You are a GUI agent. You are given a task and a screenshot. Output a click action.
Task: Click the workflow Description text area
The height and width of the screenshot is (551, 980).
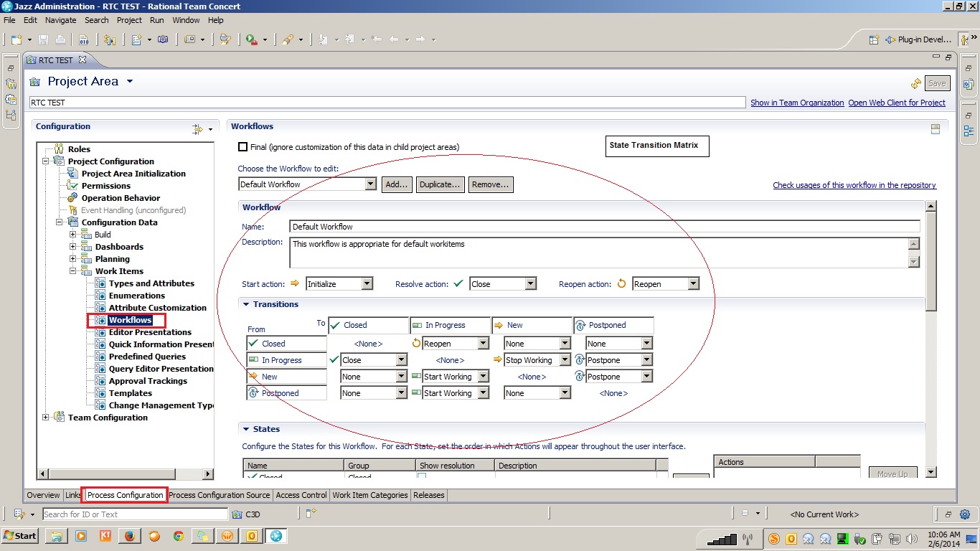(x=599, y=253)
